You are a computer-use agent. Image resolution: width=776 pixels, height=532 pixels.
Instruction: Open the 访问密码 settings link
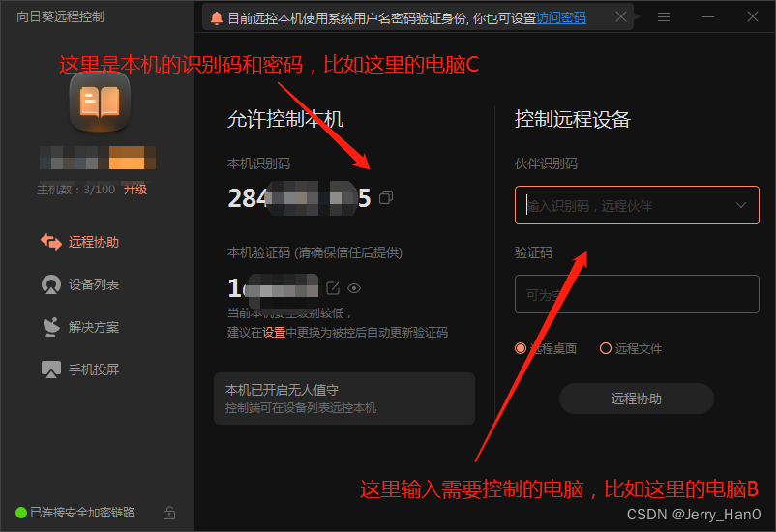point(561,18)
